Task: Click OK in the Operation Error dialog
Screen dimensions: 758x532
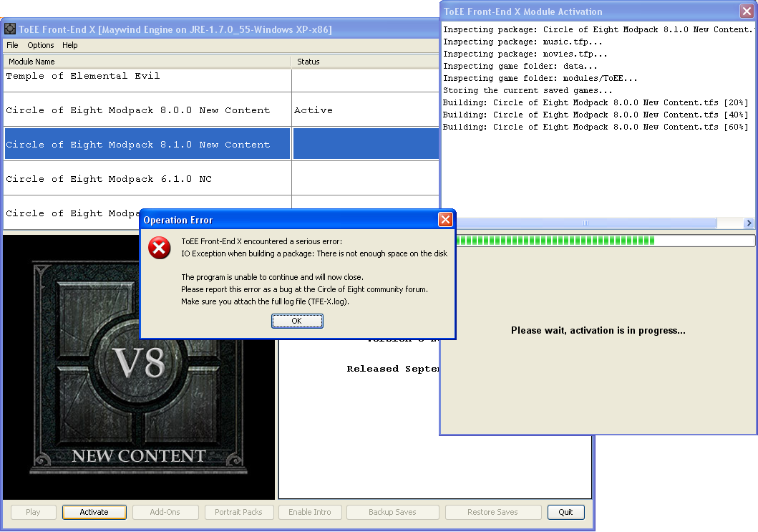Action: tap(297, 321)
